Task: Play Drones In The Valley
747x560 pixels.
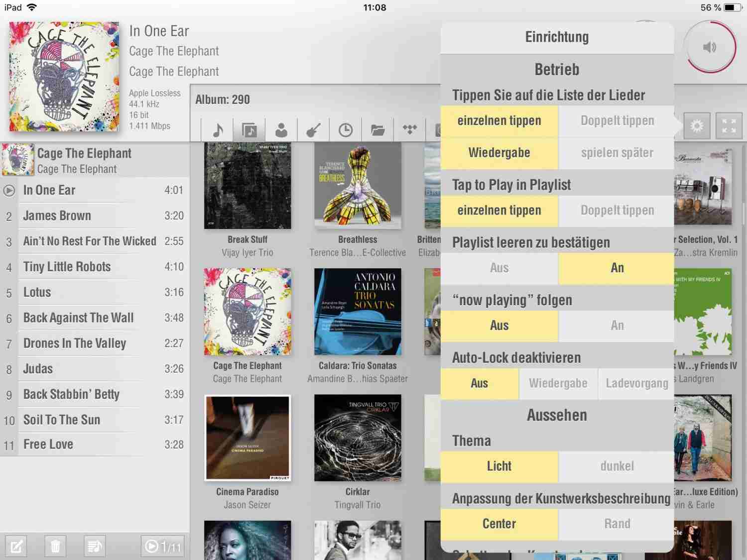Action: pyautogui.click(x=95, y=343)
